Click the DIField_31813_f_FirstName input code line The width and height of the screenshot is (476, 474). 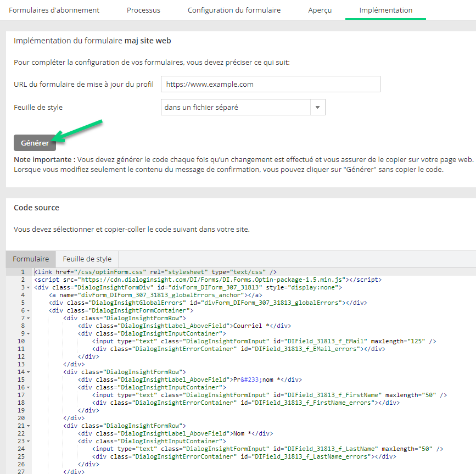[x=270, y=395]
